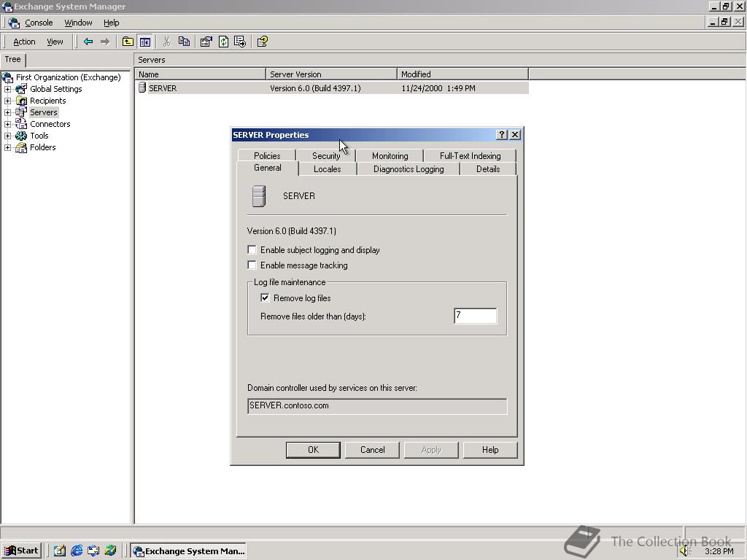This screenshot has width=747, height=560.
Task: Click the SERVER cylinder icon in list
Action: click(142, 87)
